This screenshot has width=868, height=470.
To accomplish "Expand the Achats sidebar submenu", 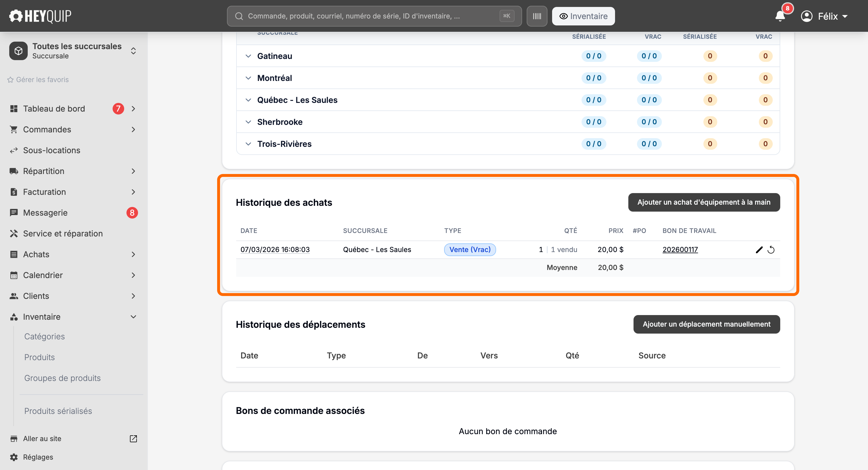I will tap(133, 254).
